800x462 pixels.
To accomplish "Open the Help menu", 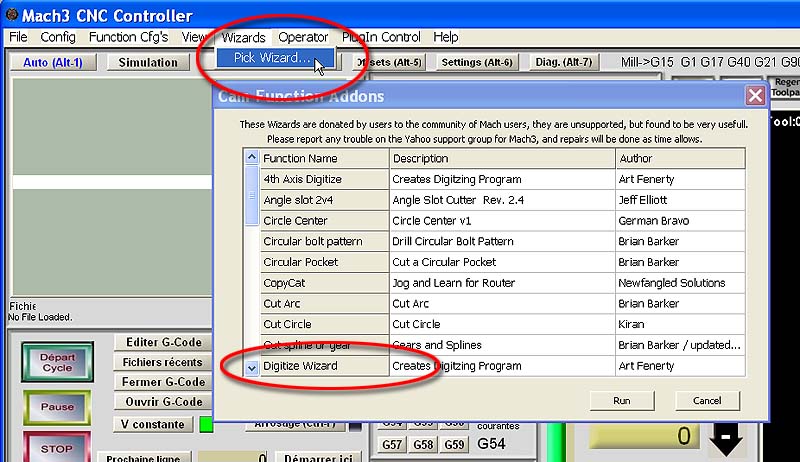I will coord(445,37).
